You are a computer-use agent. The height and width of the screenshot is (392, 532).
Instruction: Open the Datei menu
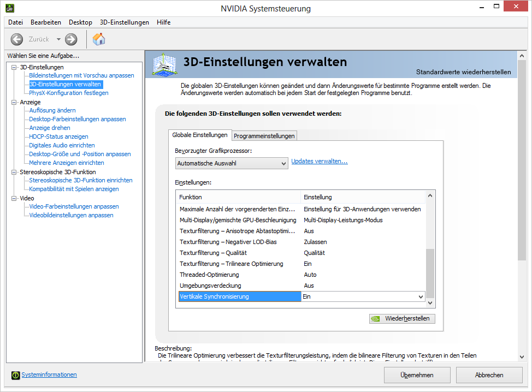(16, 22)
